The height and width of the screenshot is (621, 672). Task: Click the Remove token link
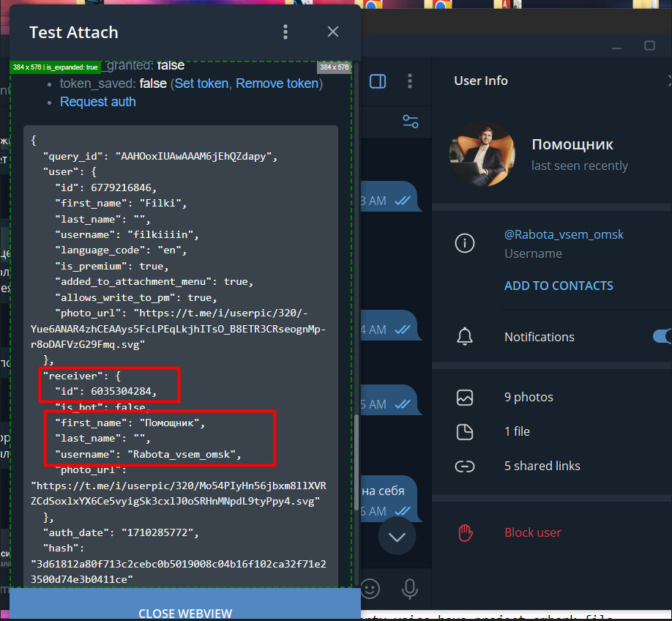coord(277,83)
